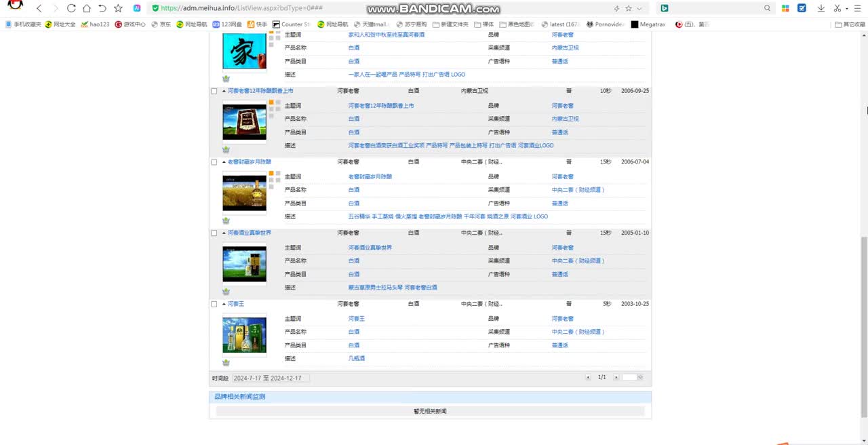Click the cart icon under the 河套老窖12年陈酿 thumbnail
Viewport: 868px width, 445px height.
[226, 150]
